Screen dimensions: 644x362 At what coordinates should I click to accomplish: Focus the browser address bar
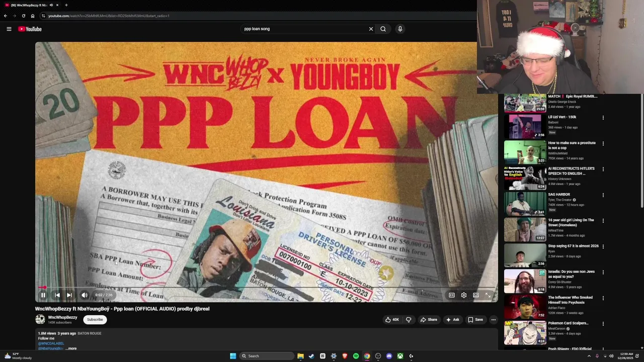click(x=257, y=16)
